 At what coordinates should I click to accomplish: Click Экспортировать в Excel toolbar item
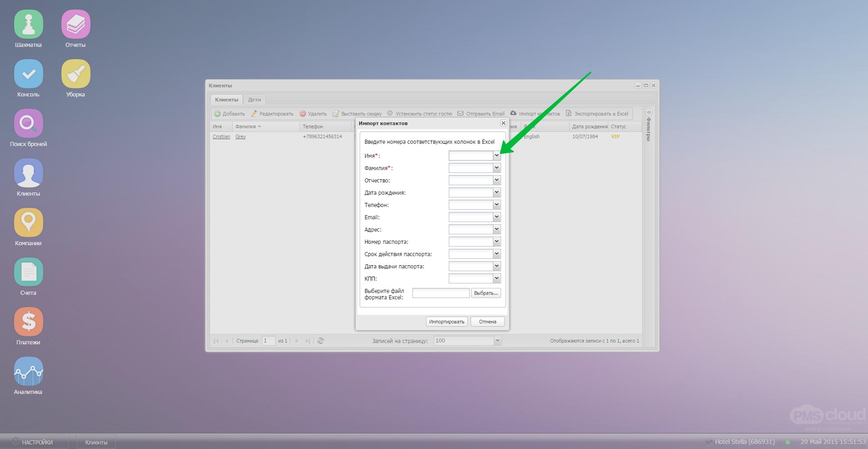(597, 114)
